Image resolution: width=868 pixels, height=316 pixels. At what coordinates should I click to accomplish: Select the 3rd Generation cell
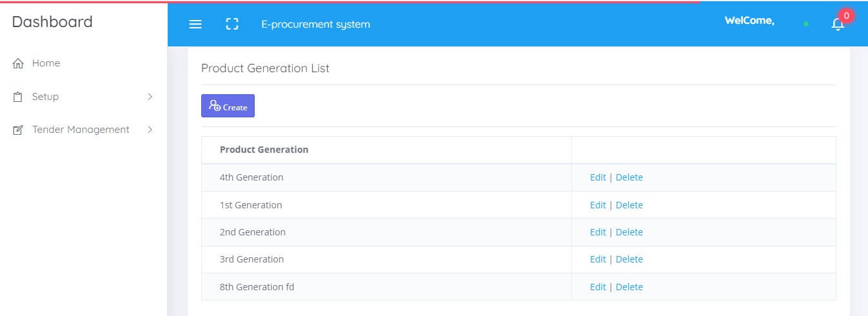[386, 259]
